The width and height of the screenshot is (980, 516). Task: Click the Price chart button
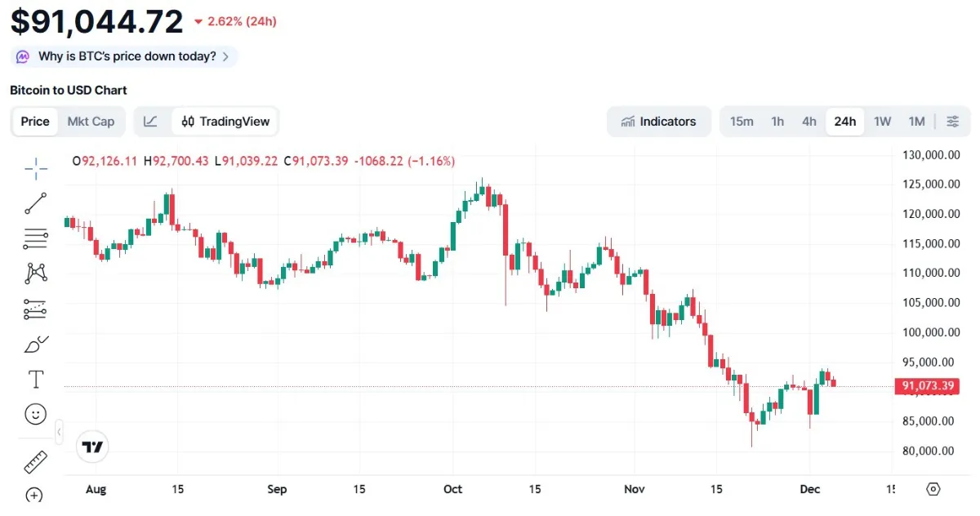(35, 122)
